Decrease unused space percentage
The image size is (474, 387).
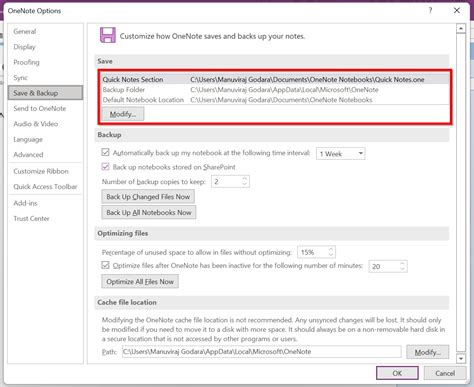(x=331, y=255)
